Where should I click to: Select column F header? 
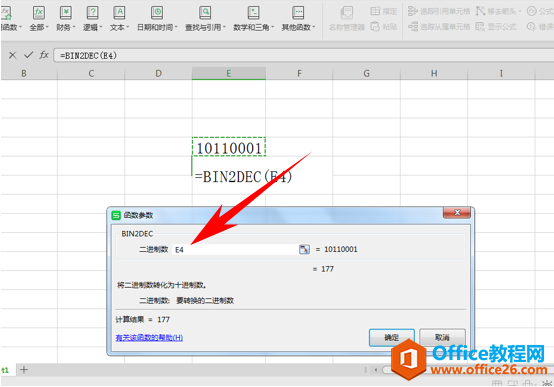(299, 74)
